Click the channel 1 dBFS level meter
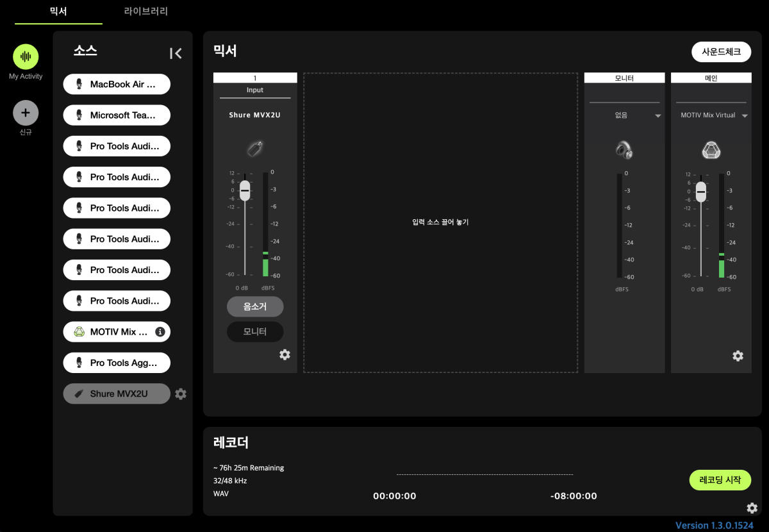The image size is (769, 532). click(265, 224)
